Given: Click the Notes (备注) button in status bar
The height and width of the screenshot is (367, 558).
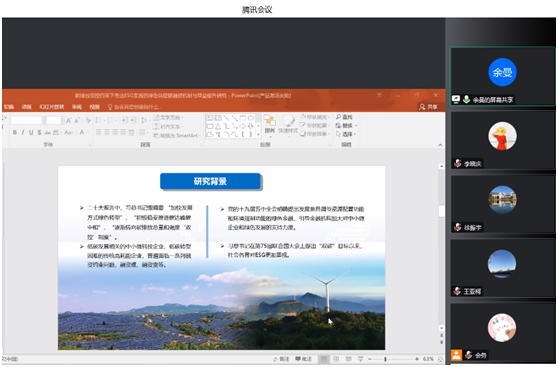Looking at the screenshot, I should click(x=281, y=359).
